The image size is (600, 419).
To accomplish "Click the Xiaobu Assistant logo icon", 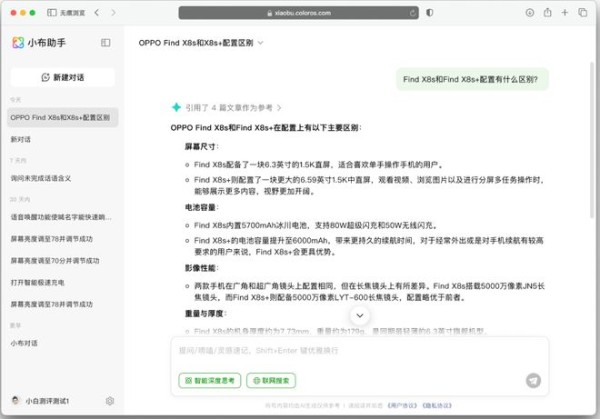I will pos(18,42).
